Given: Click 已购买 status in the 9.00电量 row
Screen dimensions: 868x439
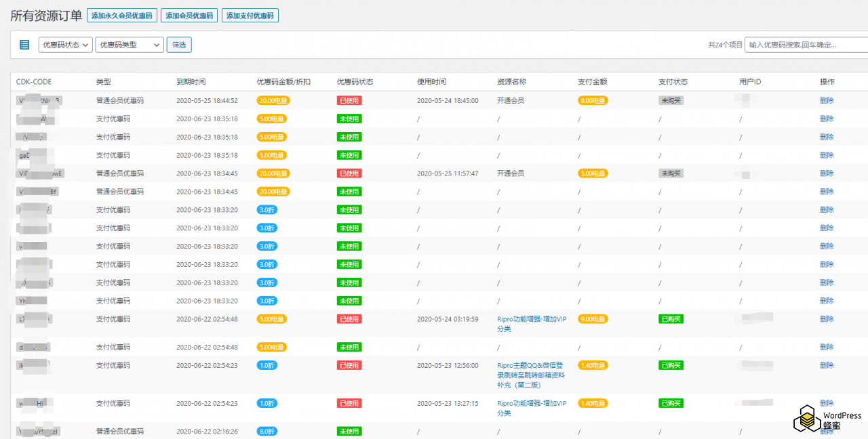Looking at the screenshot, I should pos(671,319).
